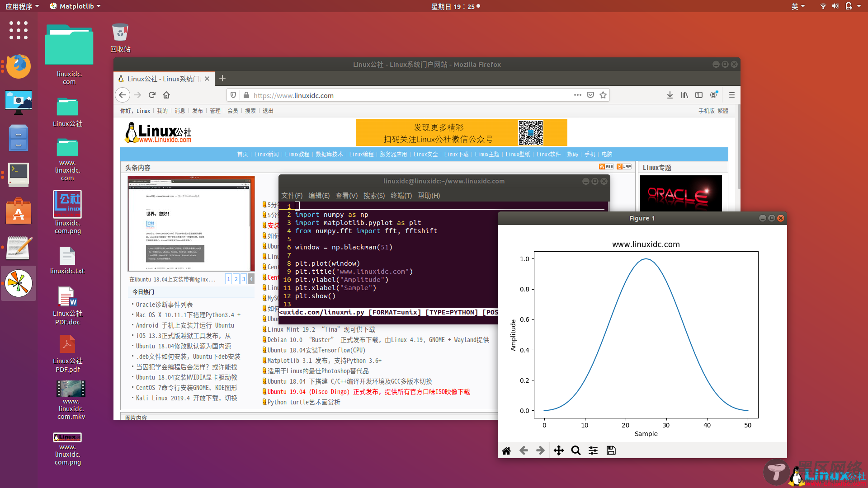Open 编辑(E) menu in the terminal
The width and height of the screenshot is (868, 488).
point(319,196)
